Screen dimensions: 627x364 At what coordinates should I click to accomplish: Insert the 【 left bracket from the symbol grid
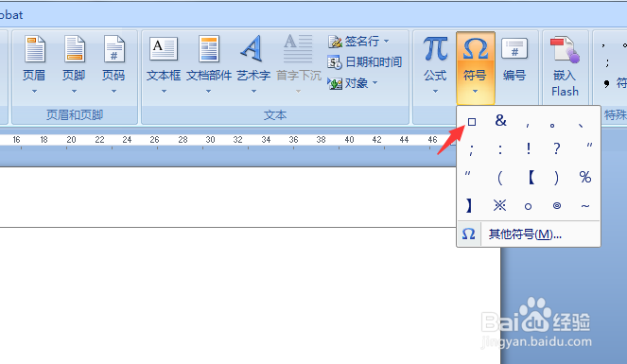[531, 177]
